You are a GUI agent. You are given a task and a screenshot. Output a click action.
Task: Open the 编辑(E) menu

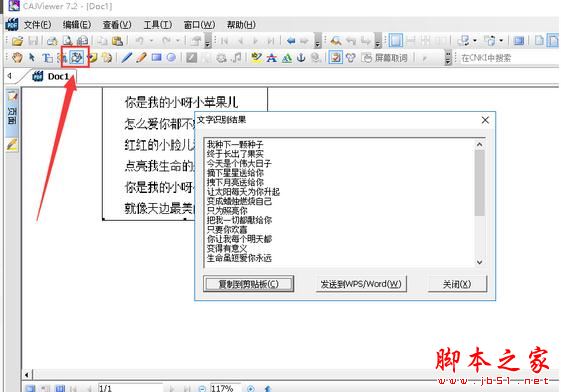point(77,25)
